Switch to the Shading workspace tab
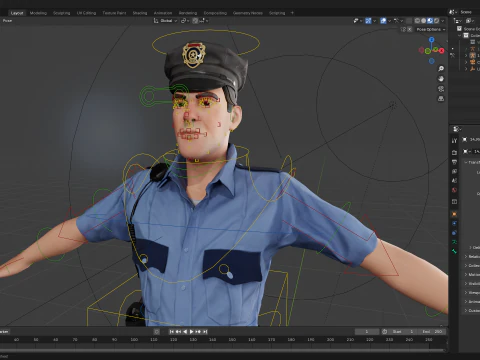The height and width of the screenshot is (360, 480). (x=140, y=13)
